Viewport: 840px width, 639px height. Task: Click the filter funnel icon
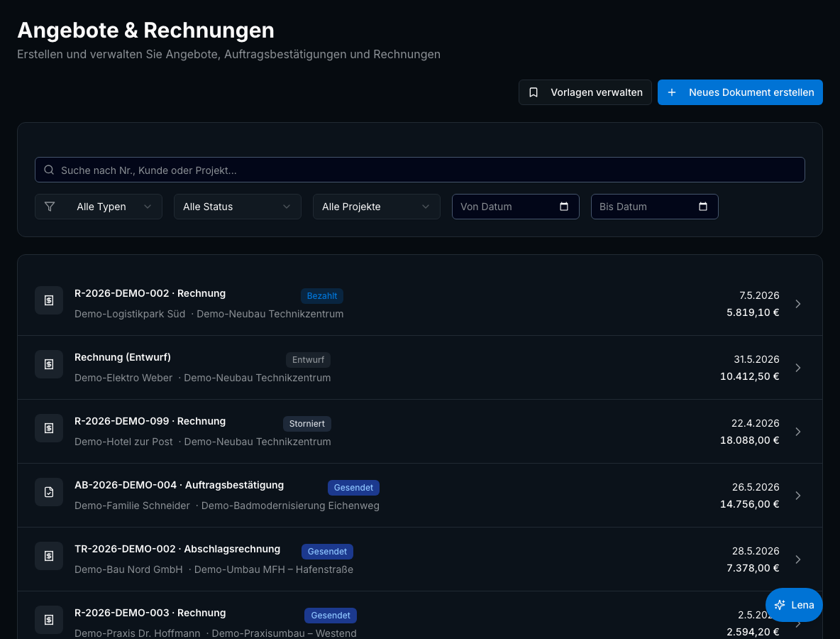[x=49, y=207]
